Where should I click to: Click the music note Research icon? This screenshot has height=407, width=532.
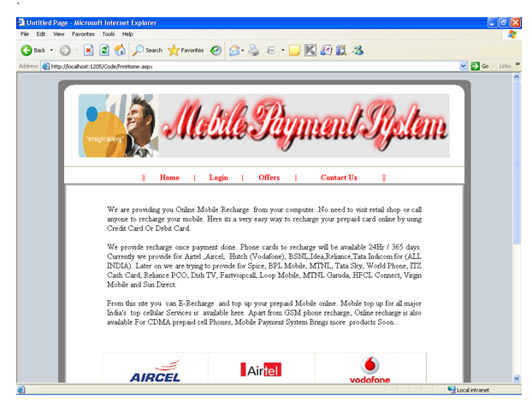[x=326, y=50]
